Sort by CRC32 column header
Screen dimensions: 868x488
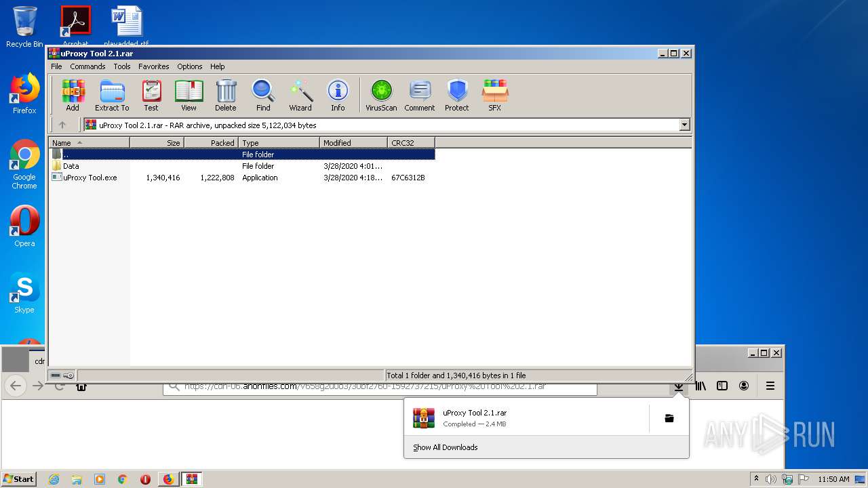tap(411, 142)
